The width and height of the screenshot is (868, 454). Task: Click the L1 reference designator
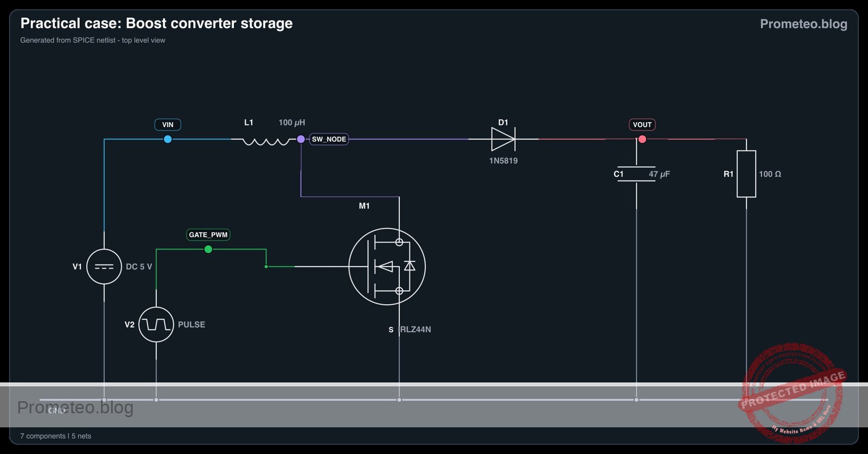(x=248, y=123)
